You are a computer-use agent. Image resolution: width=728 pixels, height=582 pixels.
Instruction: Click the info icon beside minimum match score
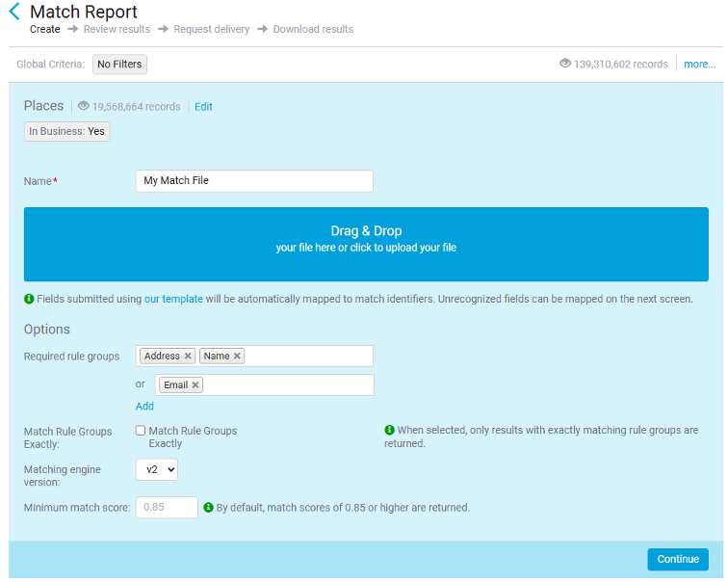pos(208,507)
